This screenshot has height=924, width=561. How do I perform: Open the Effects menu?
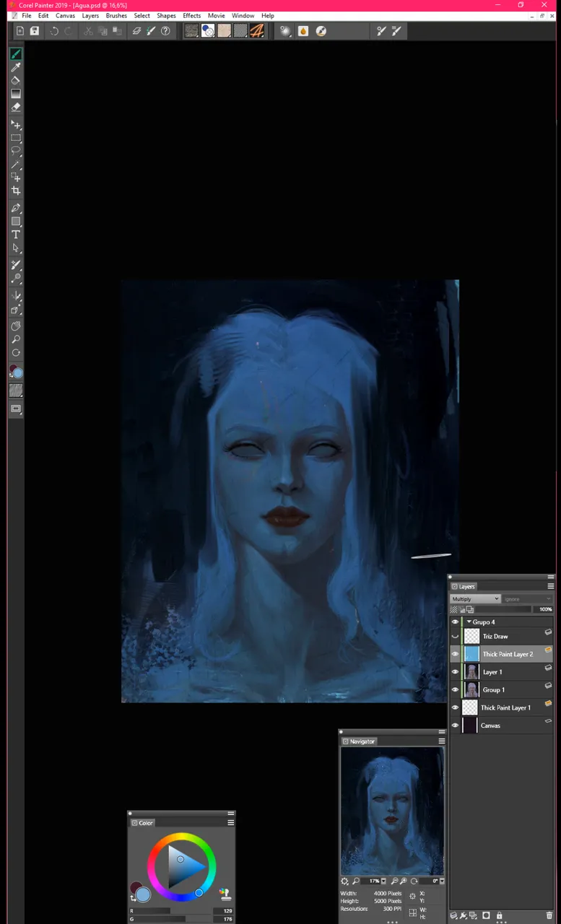pyautogui.click(x=191, y=15)
